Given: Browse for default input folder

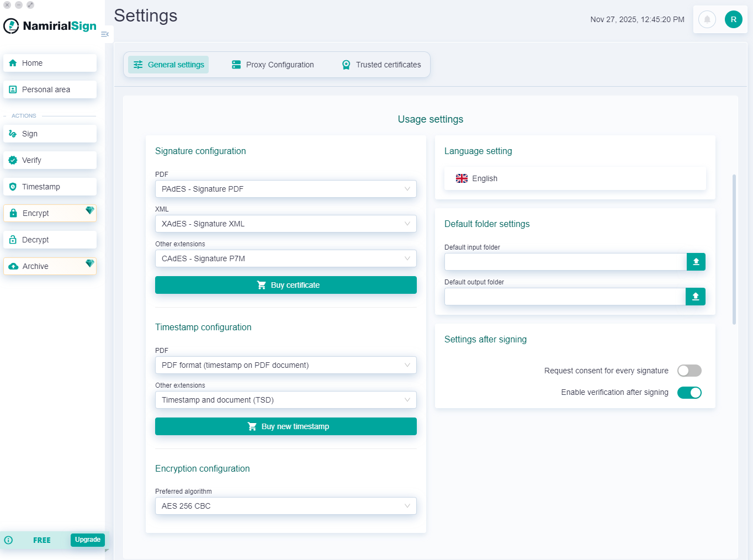Looking at the screenshot, I should tap(696, 262).
